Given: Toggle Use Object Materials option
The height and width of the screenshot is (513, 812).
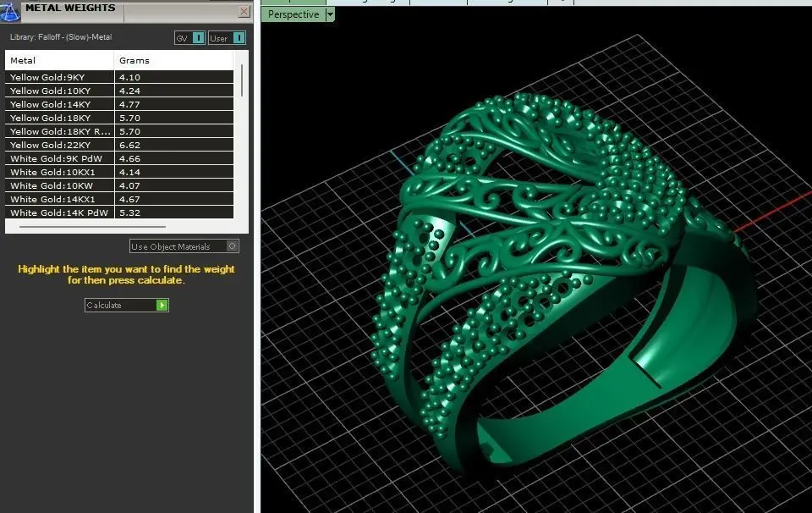Looking at the screenshot, I should [x=184, y=246].
